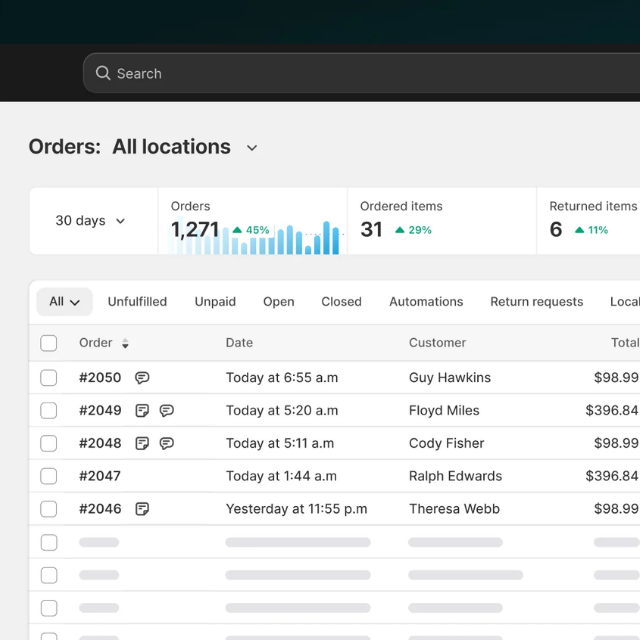Switch to the Closed tab
Viewport: 640px width, 640px height.
click(x=341, y=302)
